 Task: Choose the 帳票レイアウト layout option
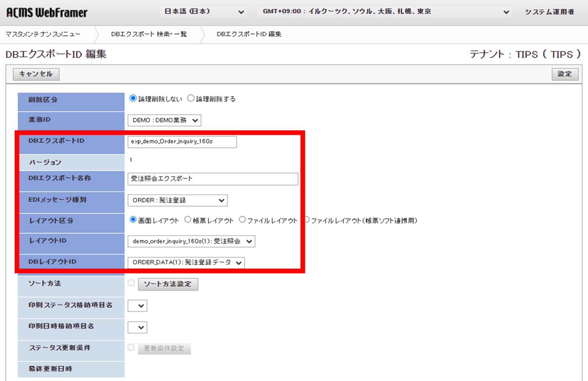point(188,220)
